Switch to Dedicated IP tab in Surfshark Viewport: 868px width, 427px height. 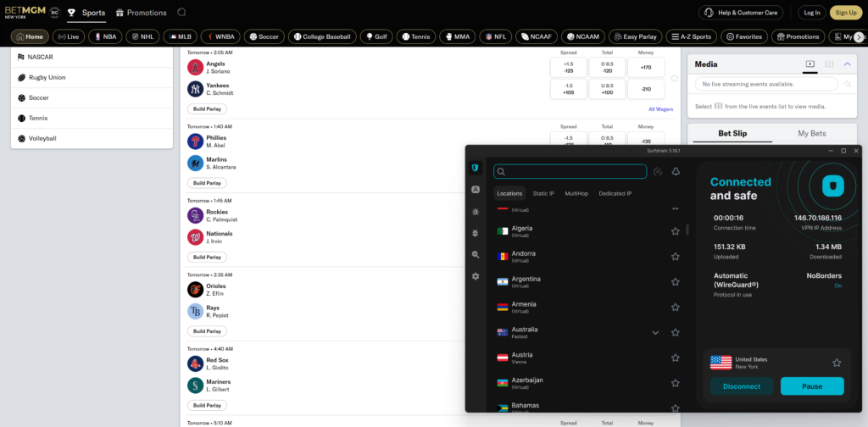[615, 193]
